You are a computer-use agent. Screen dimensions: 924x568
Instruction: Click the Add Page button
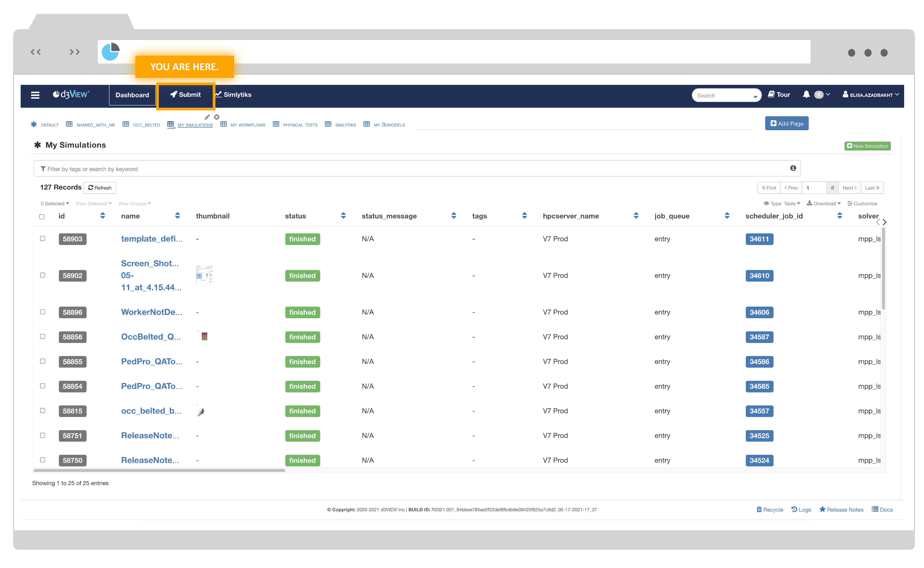(787, 123)
